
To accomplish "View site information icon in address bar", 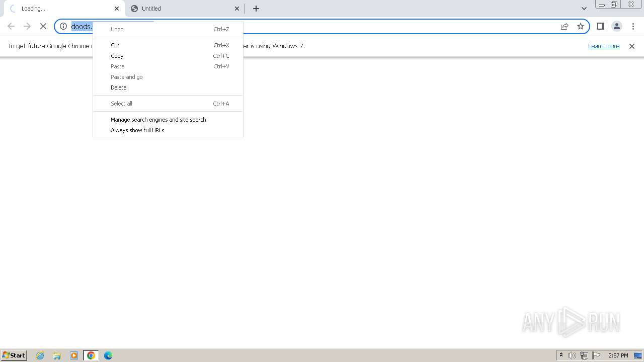I will [x=63, y=26].
